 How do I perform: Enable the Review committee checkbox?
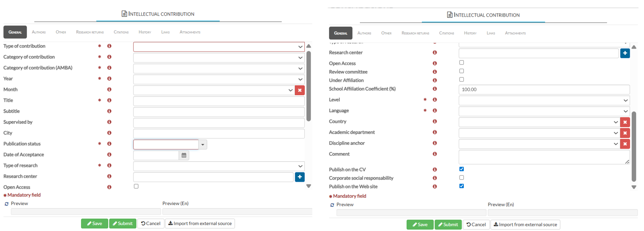462,71
